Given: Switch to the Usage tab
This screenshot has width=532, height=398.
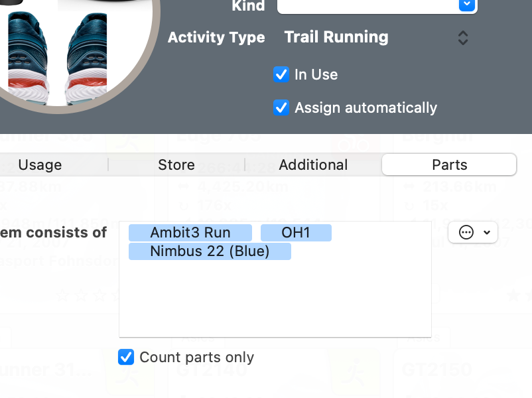Looking at the screenshot, I should [40, 165].
